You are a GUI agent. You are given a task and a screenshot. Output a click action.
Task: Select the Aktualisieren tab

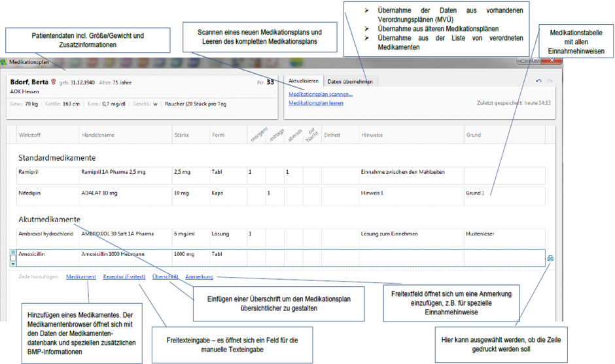coord(304,81)
